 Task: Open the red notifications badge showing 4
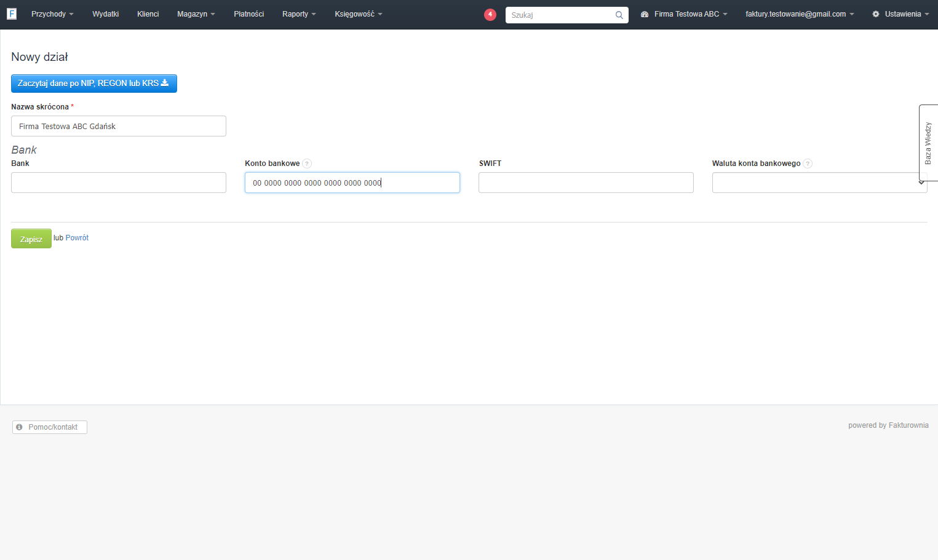click(490, 15)
